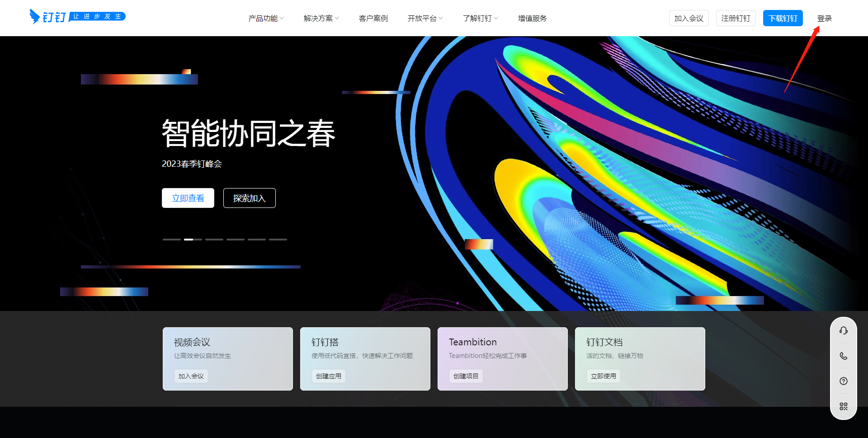
Task: Open the help question mark icon
Action: pyautogui.click(x=843, y=381)
